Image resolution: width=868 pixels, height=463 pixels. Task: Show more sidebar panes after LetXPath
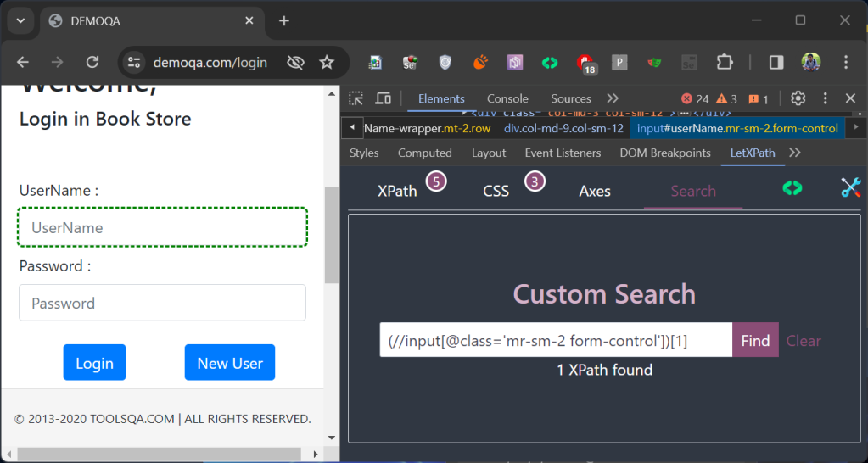tap(794, 153)
